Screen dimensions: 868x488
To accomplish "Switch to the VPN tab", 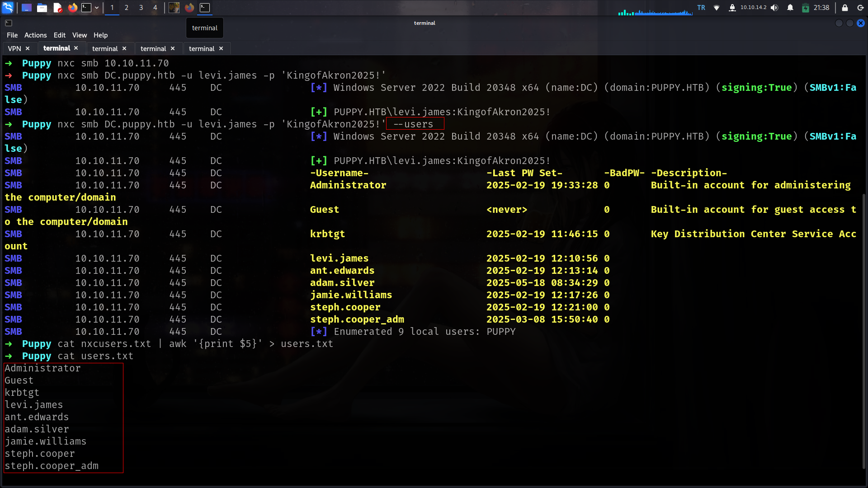I will [x=14, y=48].
